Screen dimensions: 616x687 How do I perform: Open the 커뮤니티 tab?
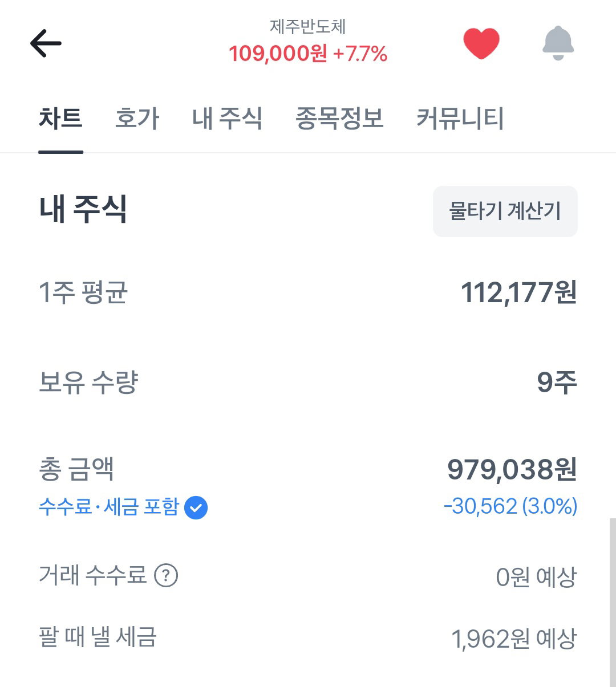460,119
